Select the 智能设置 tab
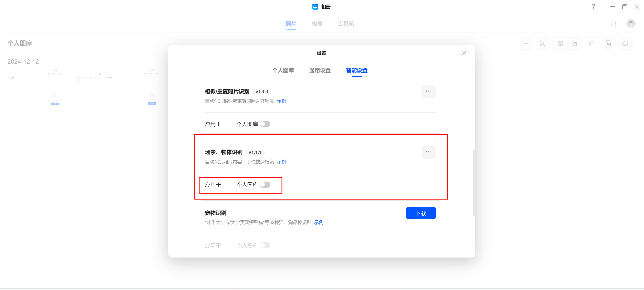 tap(357, 70)
